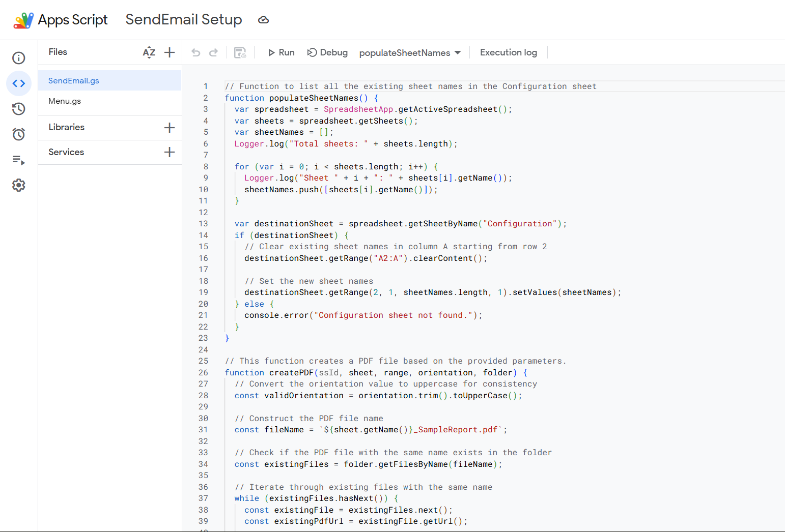
Task: Click the Services section label
Action: pyautogui.click(x=66, y=152)
